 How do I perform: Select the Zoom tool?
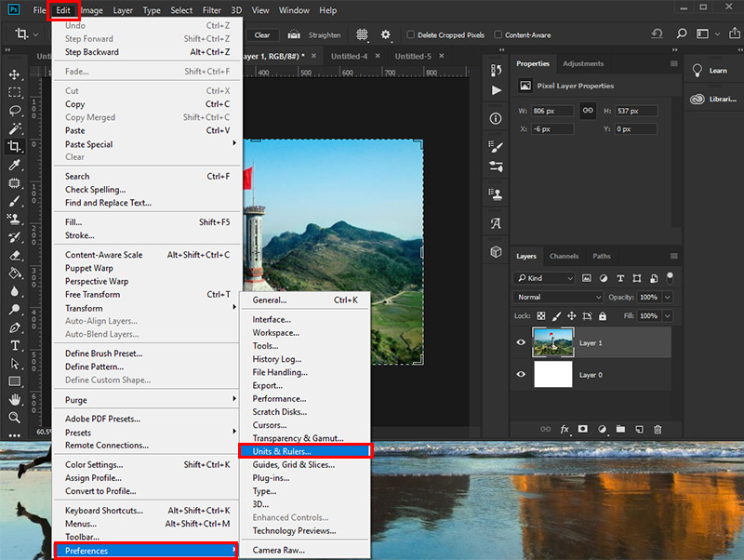14,418
